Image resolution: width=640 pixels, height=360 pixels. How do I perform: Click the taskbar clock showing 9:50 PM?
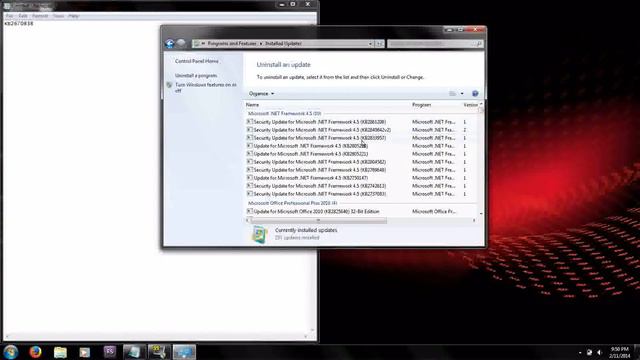click(619, 352)
